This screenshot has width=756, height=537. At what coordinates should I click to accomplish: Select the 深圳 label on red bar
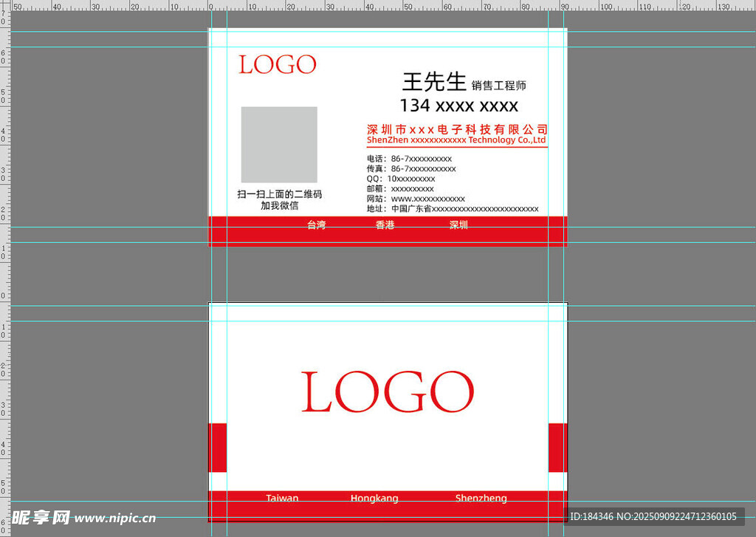click(458, 225)
